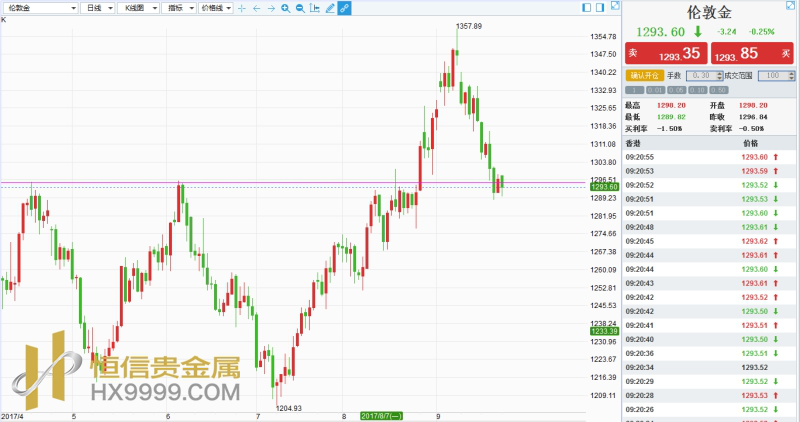Click the price axis scale icon
Viewport: 800px width, 422px height.
pos(315,8)
